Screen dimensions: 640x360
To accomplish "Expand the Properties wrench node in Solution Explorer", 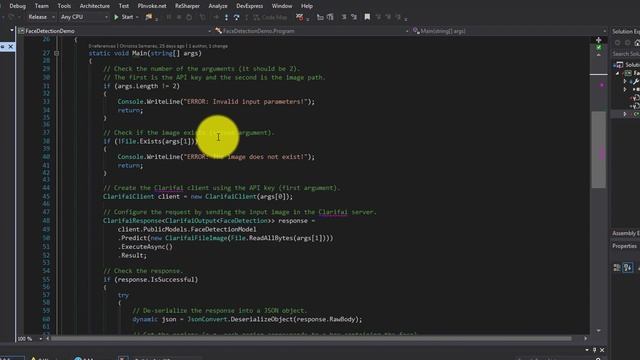I will [625, 81].
